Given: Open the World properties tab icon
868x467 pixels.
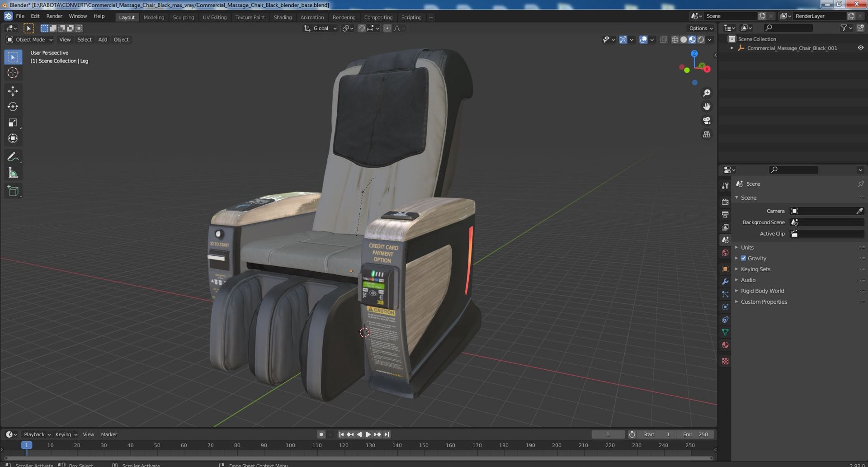Looking at the screenshot, I should click(725, 253).
